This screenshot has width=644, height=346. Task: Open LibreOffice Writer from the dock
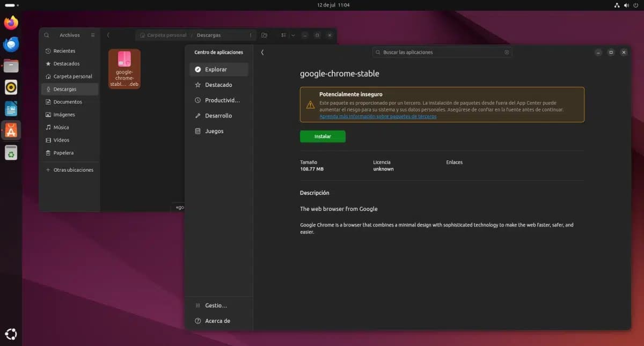(11, 108)
